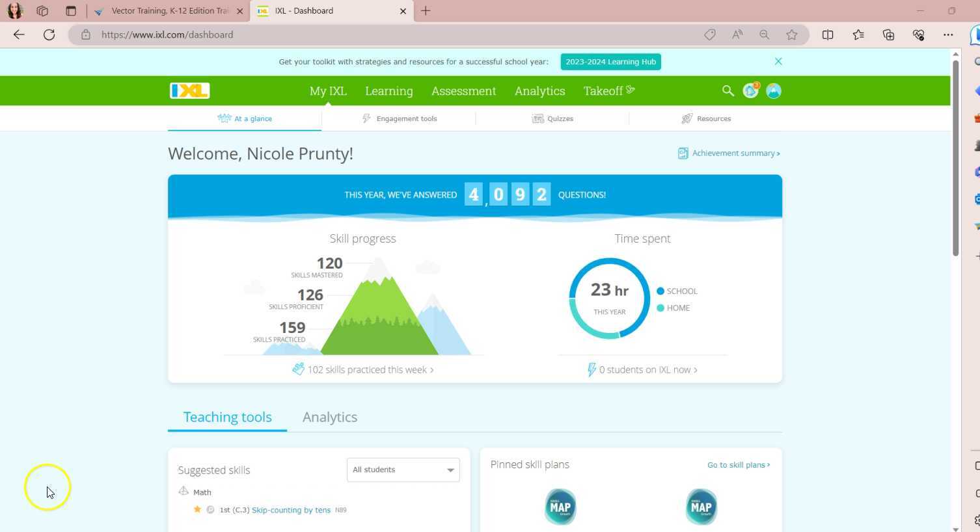Open the Learning menu
The width and height of the screenshot is (980, 532).
388,91
